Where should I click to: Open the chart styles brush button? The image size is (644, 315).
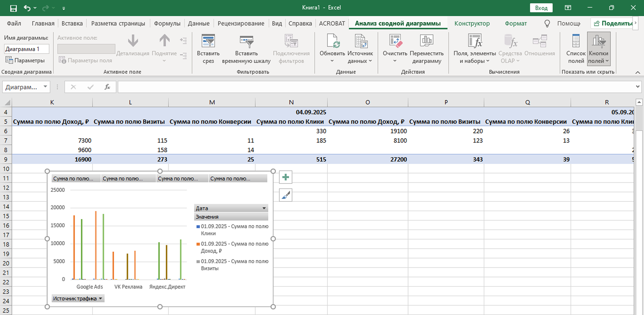click(286, 195)
